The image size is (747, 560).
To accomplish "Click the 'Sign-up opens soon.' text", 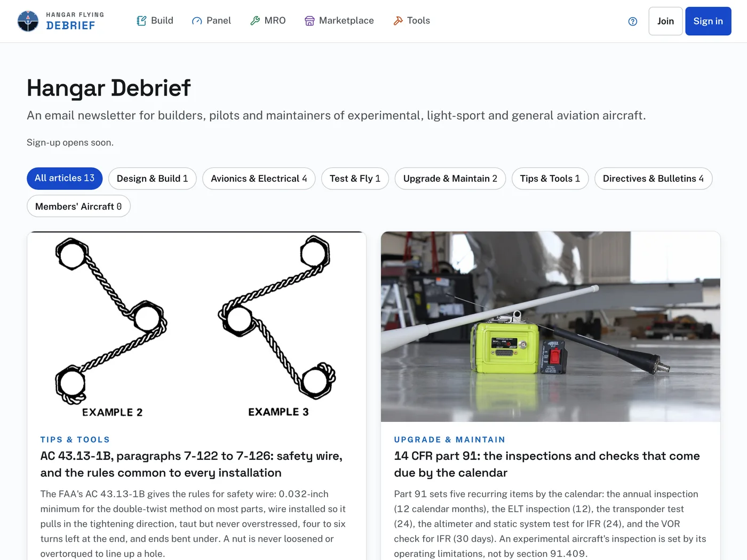I will pos(70,142).
